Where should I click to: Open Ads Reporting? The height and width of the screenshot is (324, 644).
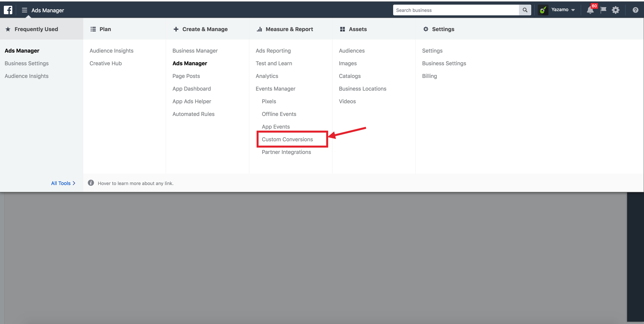[273, 50]
